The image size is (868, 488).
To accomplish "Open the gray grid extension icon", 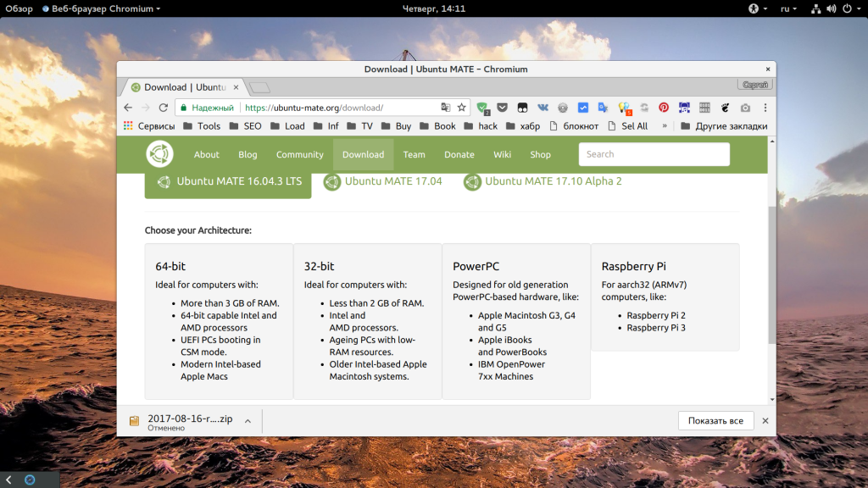I will [704, 108].
